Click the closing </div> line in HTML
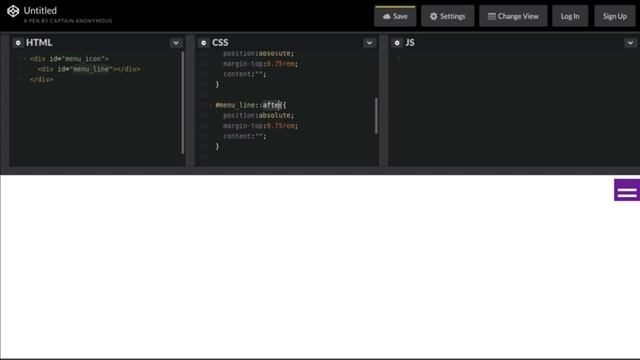Viewport: 640px width, 360px height. pos(42,80)
